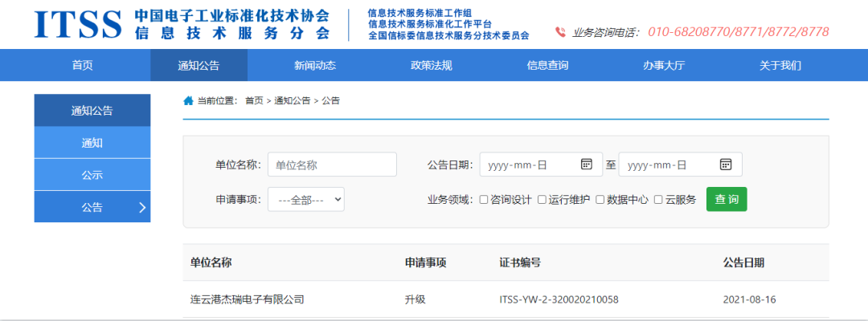868x321 pixels.
Task: Open the 连云港杰瑞电子有限公司 table row
Action: coord(248,299)
